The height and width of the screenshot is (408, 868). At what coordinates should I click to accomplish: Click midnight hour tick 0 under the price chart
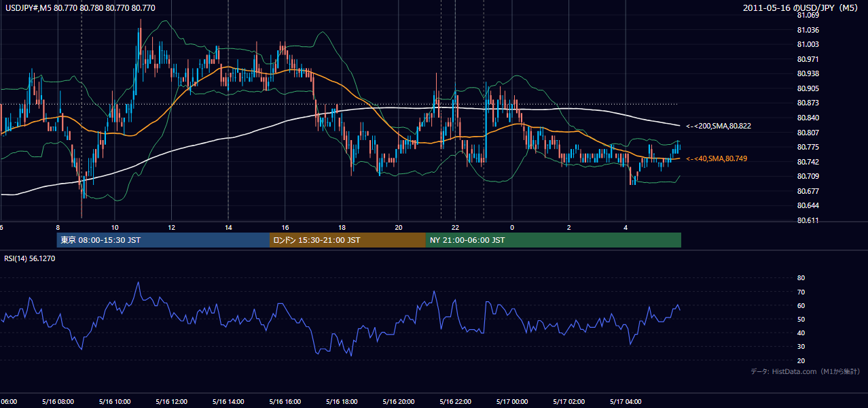click(512, 227)
